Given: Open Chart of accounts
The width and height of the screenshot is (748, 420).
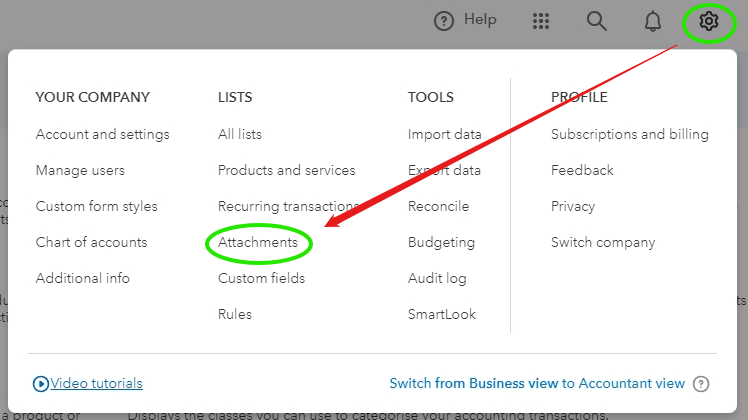Looking at the screenshot, I should [91, 242].
